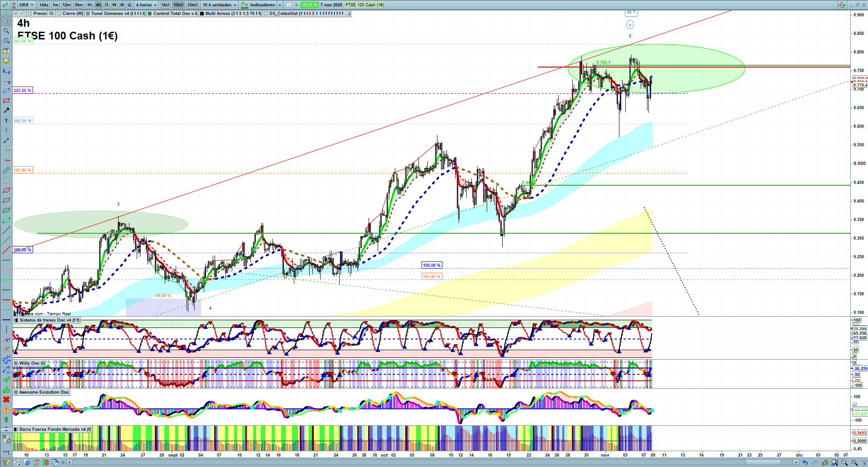The width and height of the screenshot is (868, 467).
Task: Toggle the Control Total Doc v.6 box
Action: [150, 14]
